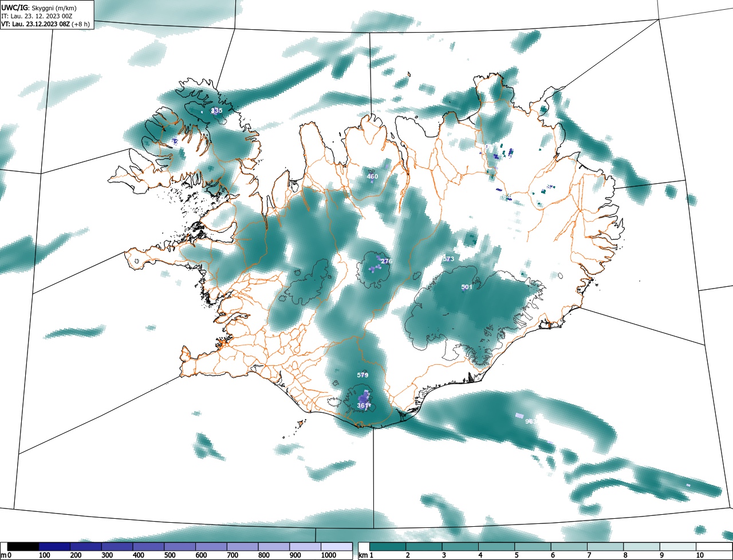This screenshot has height=560, width=733.
Task: Click the 'UWC/IG: Skyggni (m/km)' title text
Action: (x=39, y=8)
